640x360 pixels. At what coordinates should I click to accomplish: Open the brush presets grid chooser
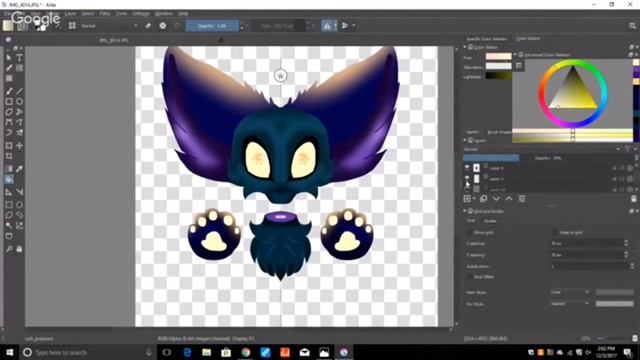[x=72, y=26]
